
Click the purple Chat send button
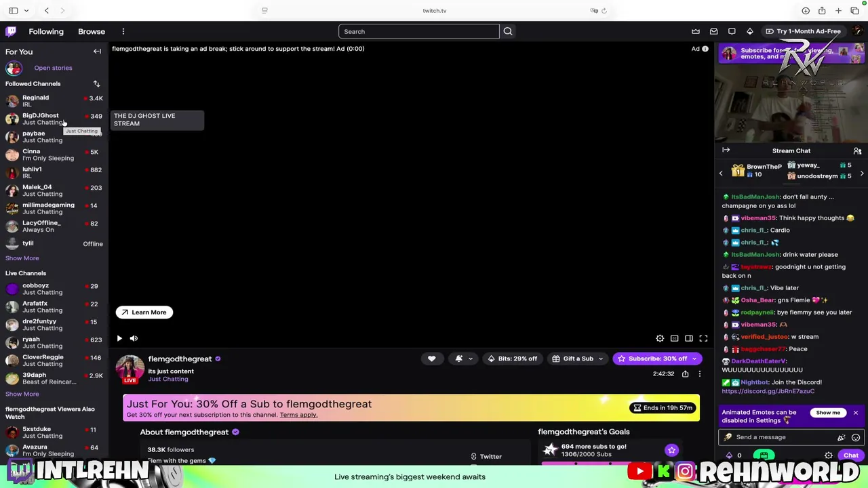pyautogui.click(x=850, y=456)
